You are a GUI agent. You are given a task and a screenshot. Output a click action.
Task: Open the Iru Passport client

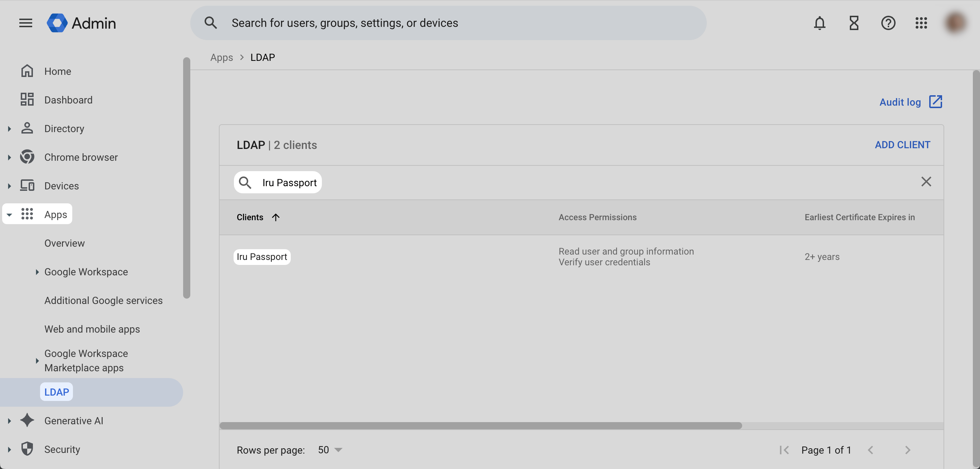click(262, 257)
